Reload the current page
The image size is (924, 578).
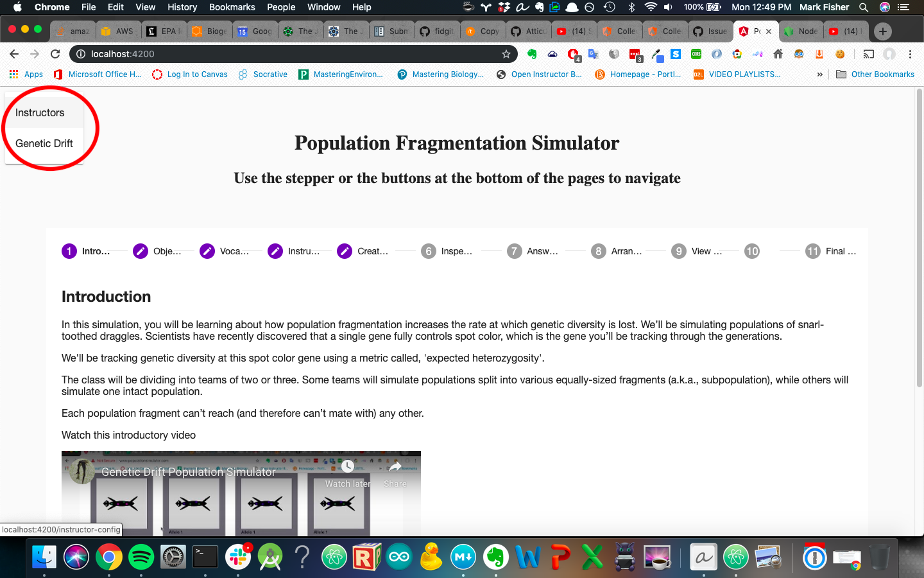click(x=55, y=54)
